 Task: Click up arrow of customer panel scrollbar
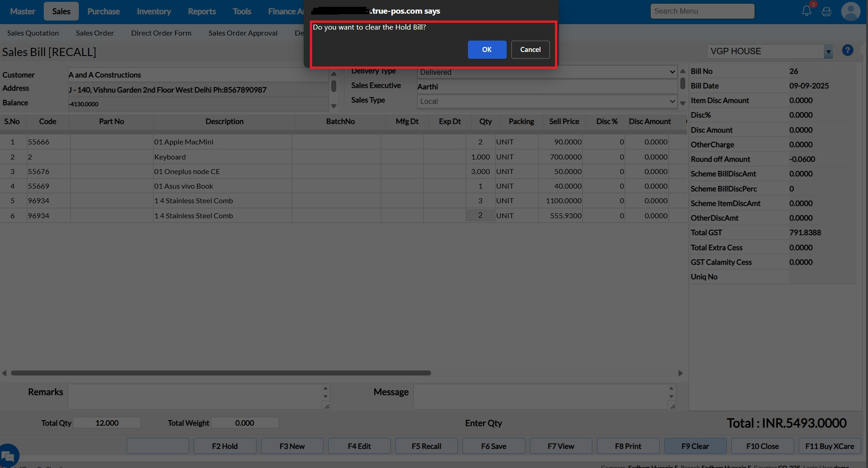pyautogui.click(x=334, y=74)
